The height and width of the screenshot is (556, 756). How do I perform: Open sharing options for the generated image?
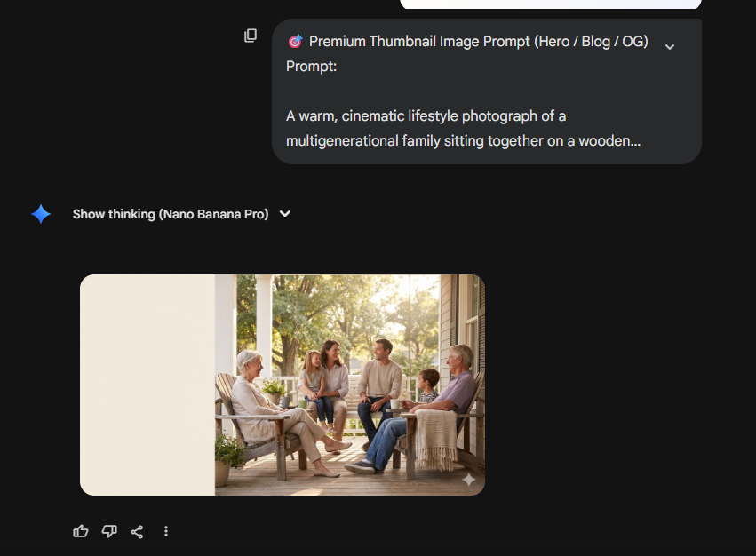pyautogui.click(x=138, y=531)
